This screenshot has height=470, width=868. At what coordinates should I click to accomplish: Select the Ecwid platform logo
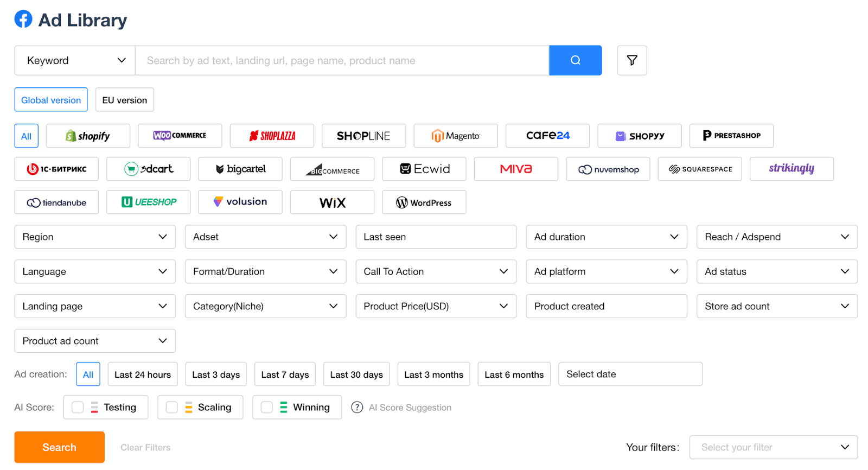coord(424,169)
